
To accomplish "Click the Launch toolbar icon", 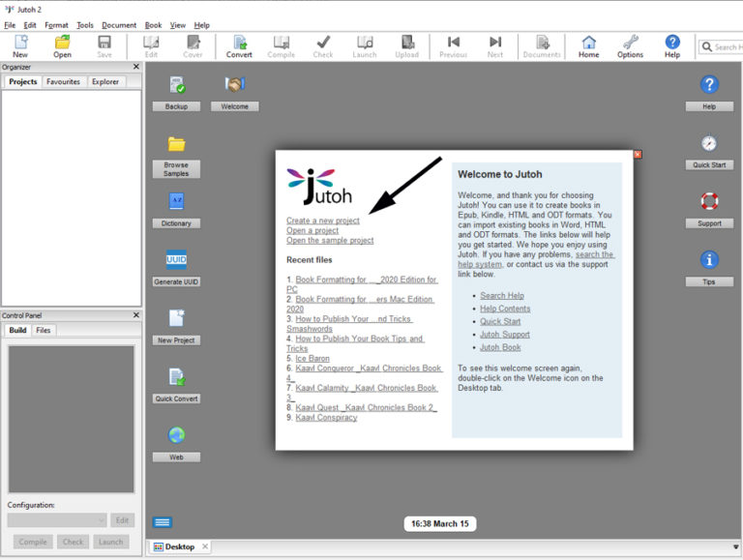I will click(x=365, y=46).
